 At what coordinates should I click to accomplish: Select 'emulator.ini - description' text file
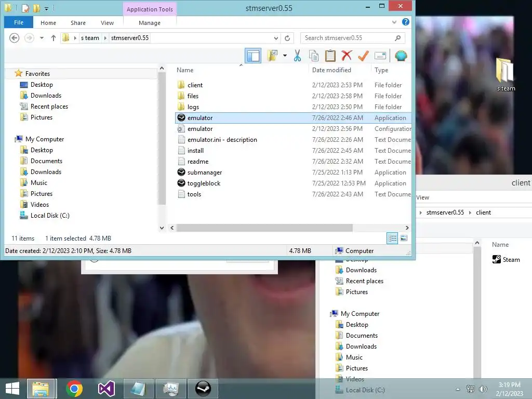222,139
